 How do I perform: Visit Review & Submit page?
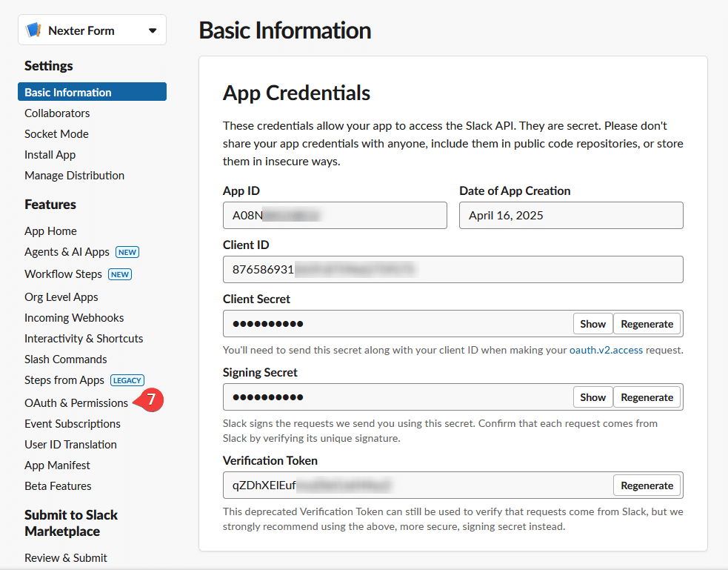click(66, 557)
